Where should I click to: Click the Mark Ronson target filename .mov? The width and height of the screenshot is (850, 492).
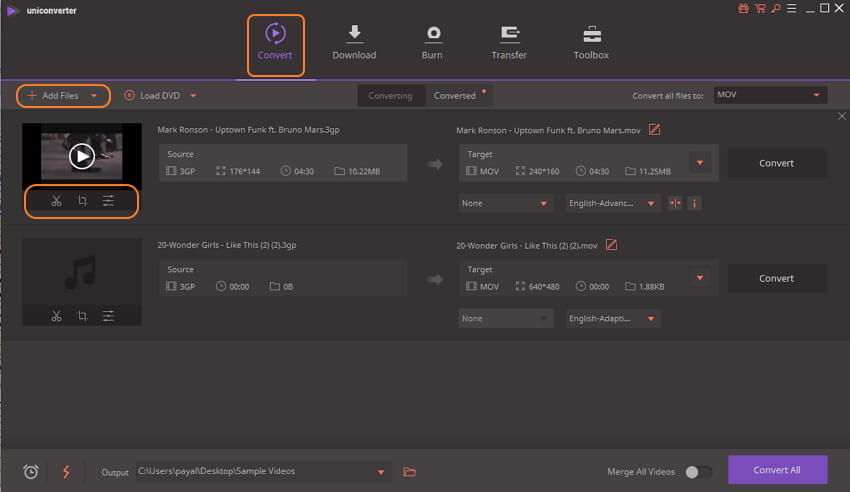(x=548, y=130)
